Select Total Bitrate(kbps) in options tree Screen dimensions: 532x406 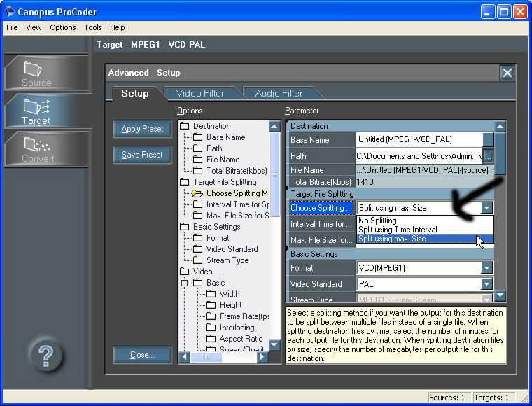pyautogui.click(x=230, y=171)
